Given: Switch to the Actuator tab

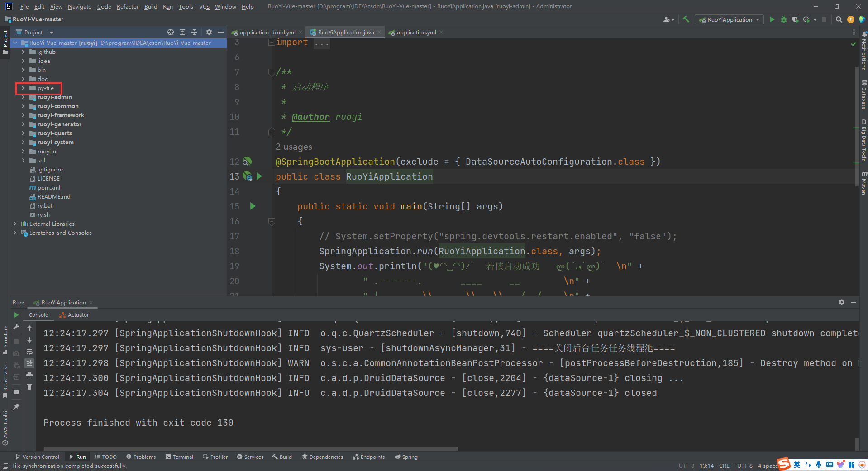Looking at the screenshot, I should 74,315.
